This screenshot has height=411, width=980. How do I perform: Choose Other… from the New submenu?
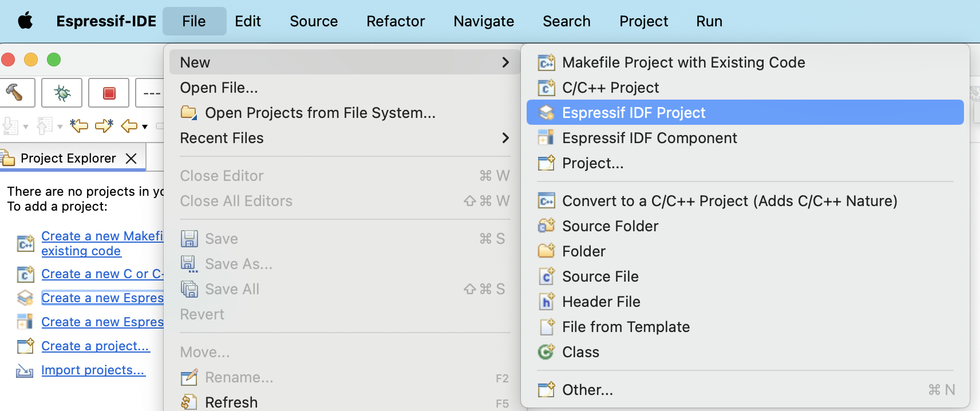click(587, 390)
